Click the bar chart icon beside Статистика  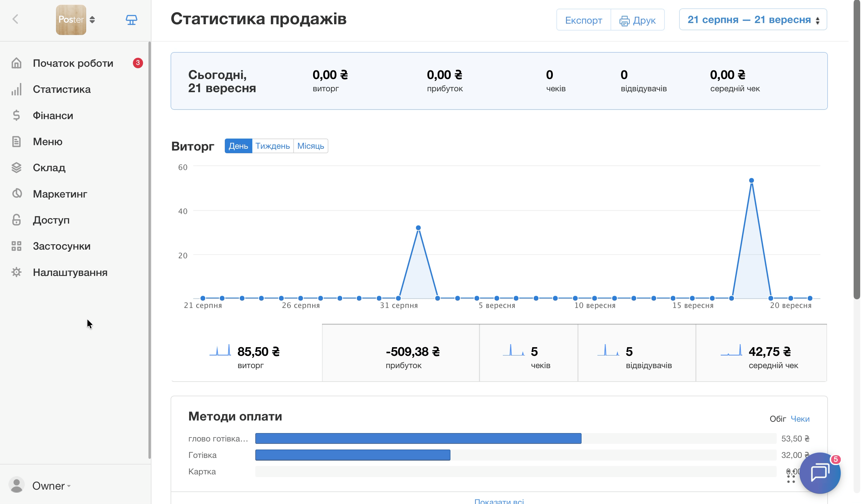coord(16,89)
